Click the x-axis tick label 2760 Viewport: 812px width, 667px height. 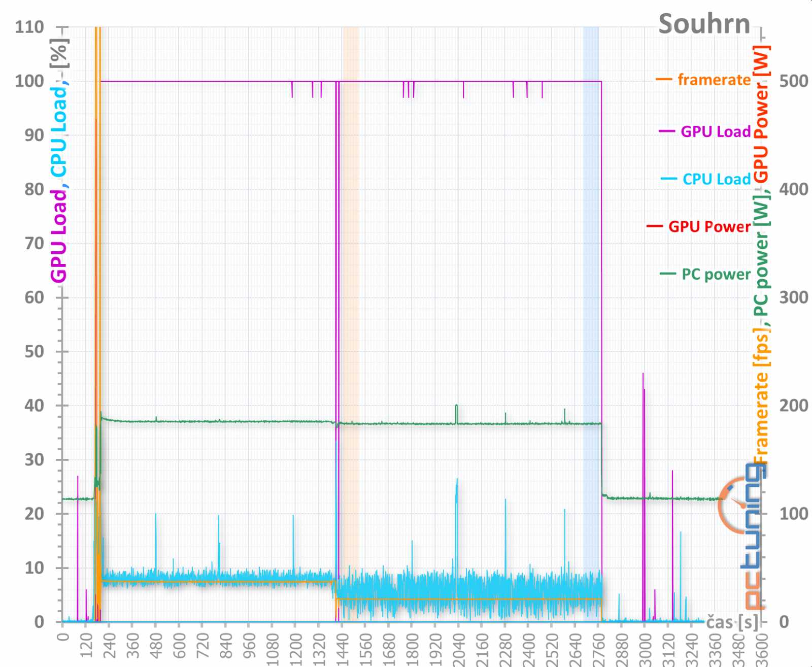point(598,650)
